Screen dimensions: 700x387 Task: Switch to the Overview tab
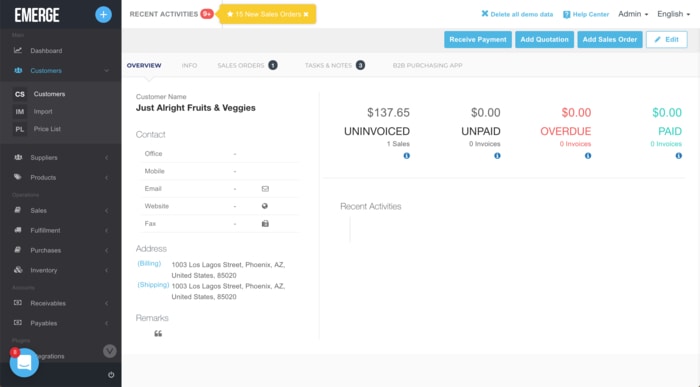tap(144, 65)
